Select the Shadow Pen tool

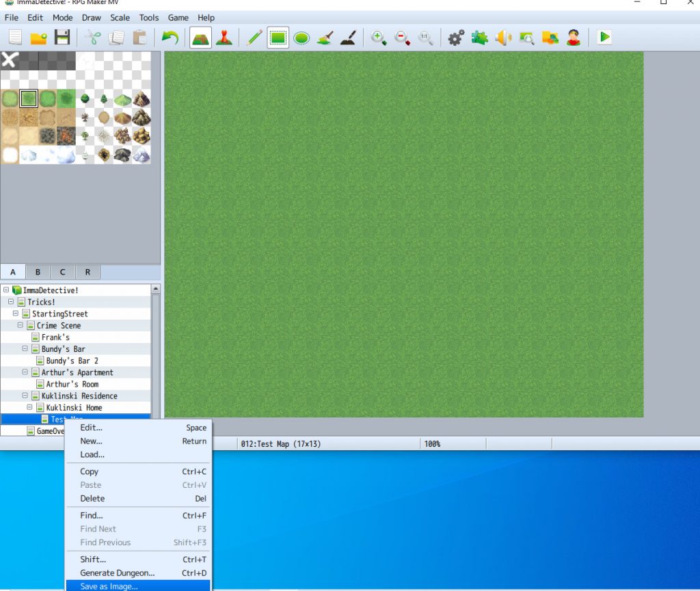tap(349, 38)
